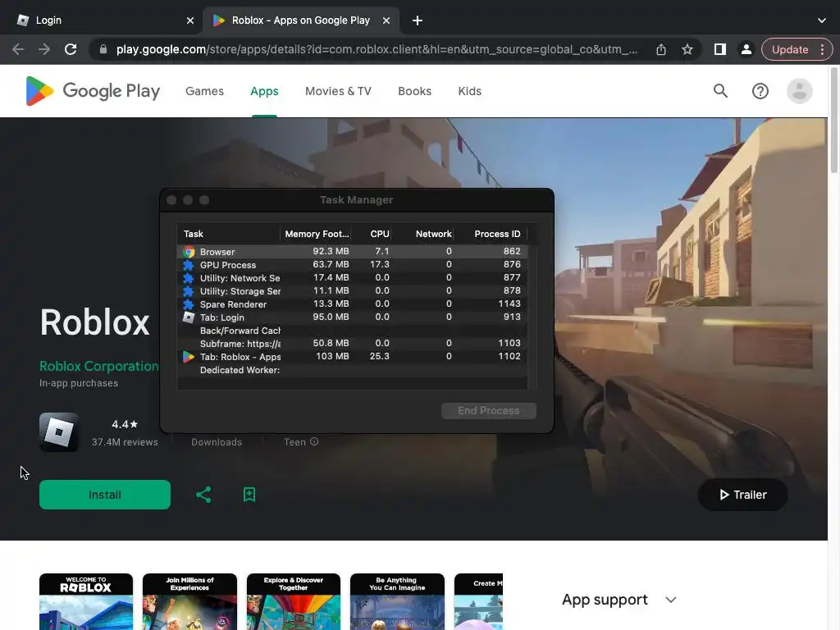The width and height of the screenshot is (840, 630).
Task: Open the Games section
Action: coord(204,91)
